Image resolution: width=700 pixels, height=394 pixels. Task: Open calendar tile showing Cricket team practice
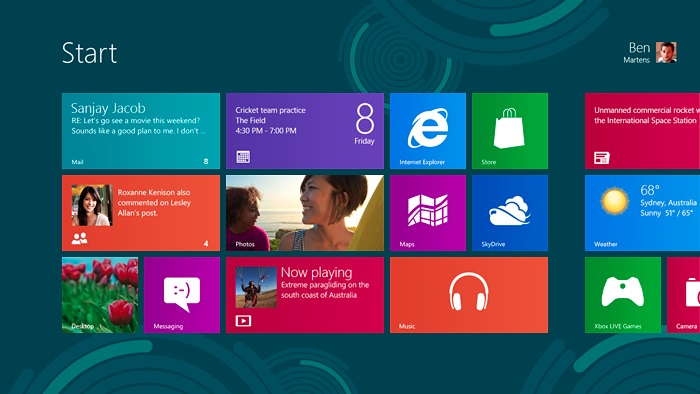[x=305, y=131]
